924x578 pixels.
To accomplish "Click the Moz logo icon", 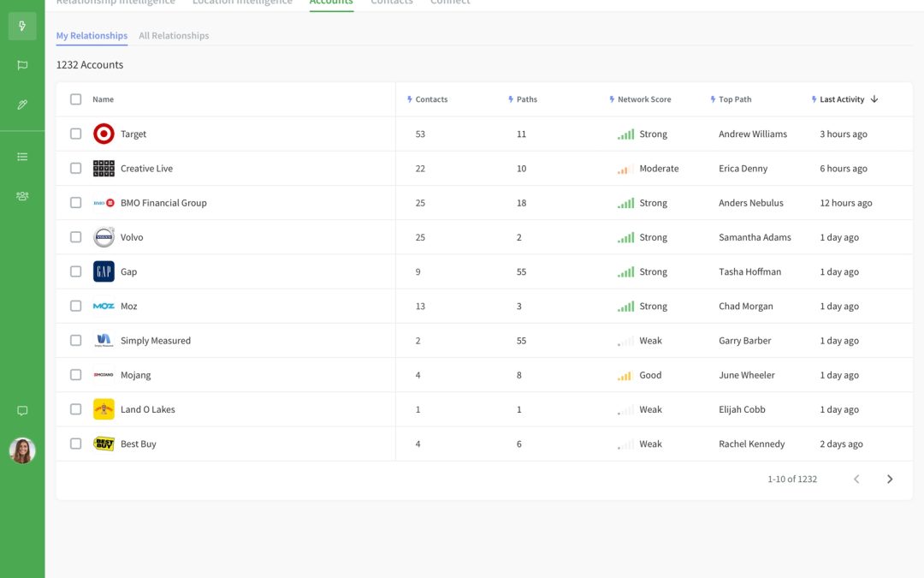I will click(104, 306).
